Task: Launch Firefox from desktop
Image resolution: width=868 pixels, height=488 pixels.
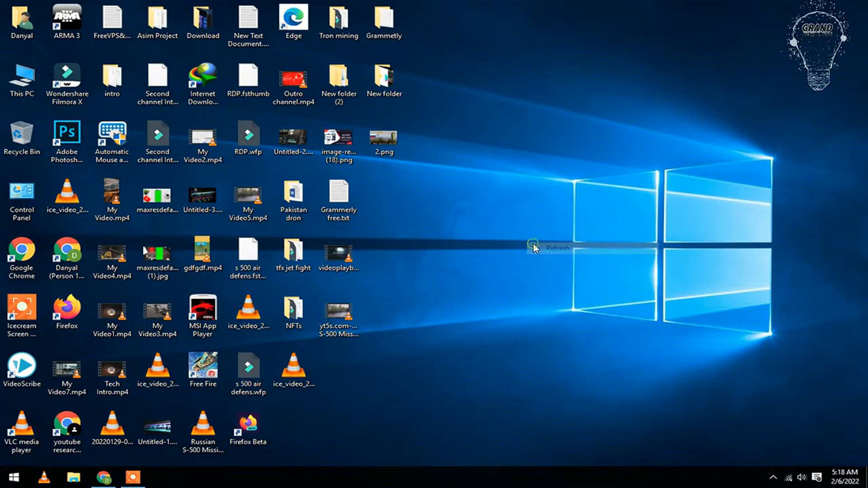Action: point(67,312)
